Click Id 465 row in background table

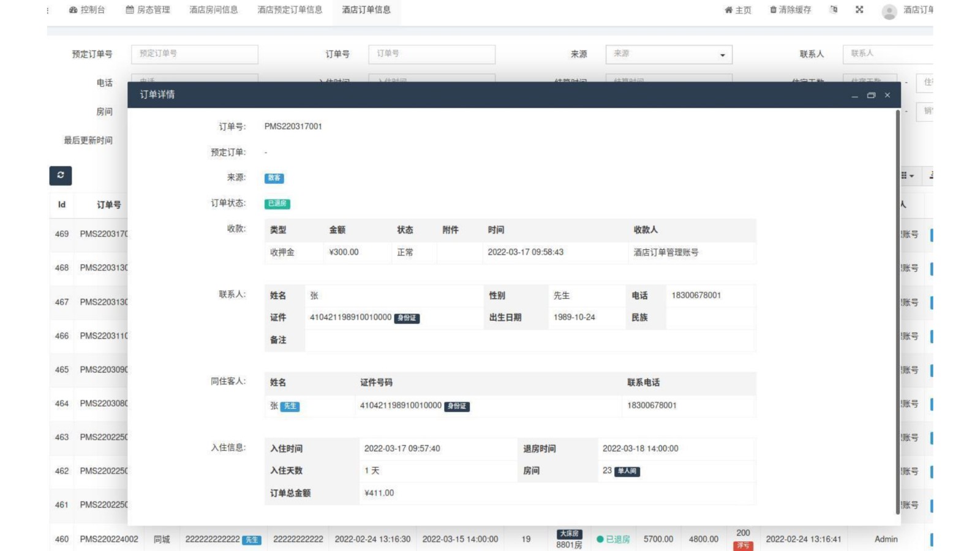coord(62,370)
